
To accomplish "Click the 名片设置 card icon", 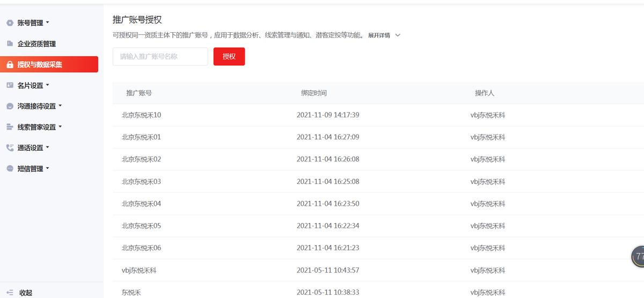I will (10, 85).
